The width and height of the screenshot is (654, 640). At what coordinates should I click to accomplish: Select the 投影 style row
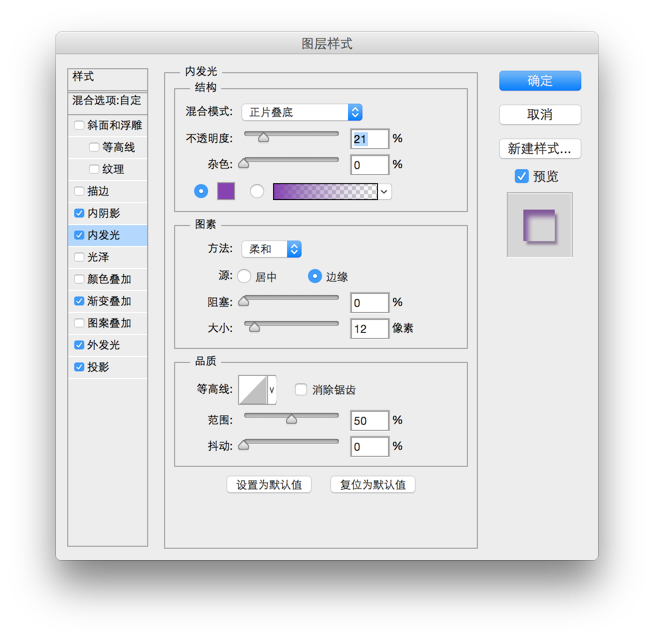click(108, 367)
